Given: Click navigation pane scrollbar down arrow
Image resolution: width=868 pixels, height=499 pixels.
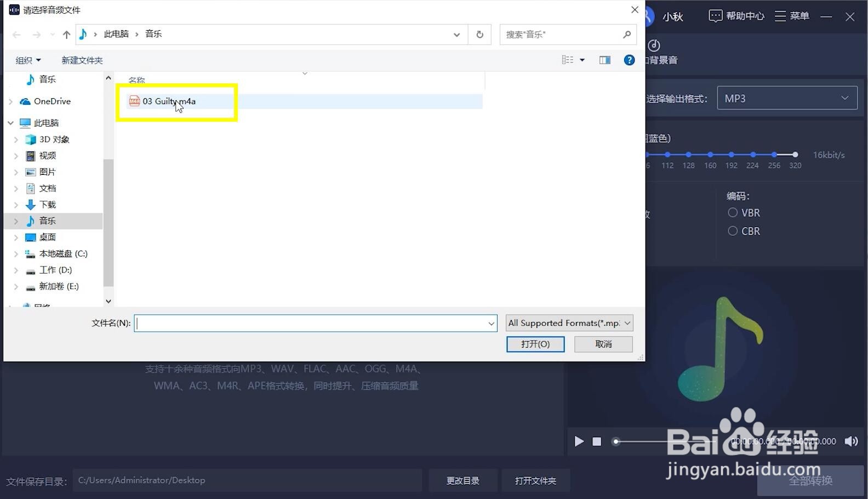Looking at the screenshot, I should pyautogui.click(x=108, y=301).
